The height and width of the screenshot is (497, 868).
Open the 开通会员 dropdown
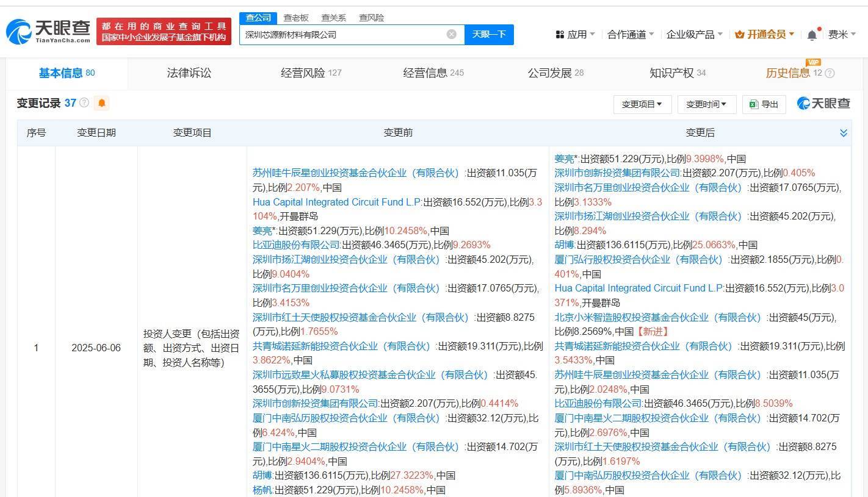coord(765,35)
